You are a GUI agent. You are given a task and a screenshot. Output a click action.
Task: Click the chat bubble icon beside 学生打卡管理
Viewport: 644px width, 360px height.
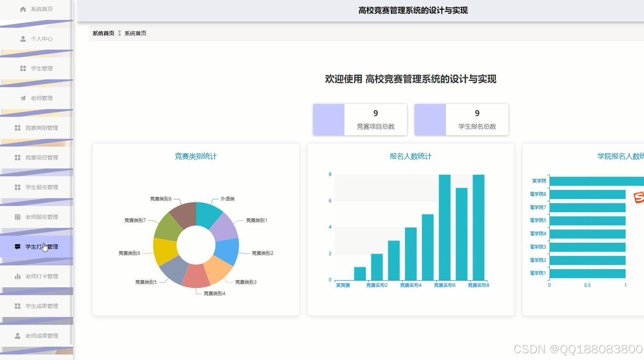tap(17, 246)
